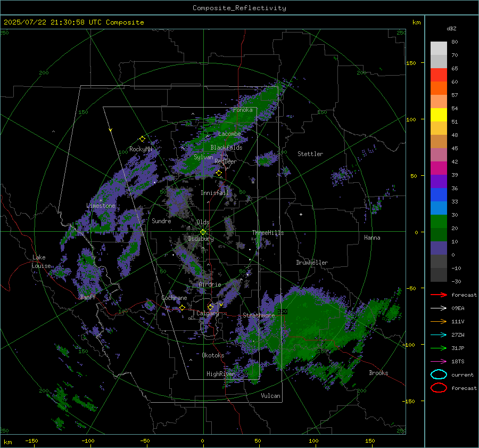
Task: Click the dBZ legend heading
Action: click(x=451, y=28)
